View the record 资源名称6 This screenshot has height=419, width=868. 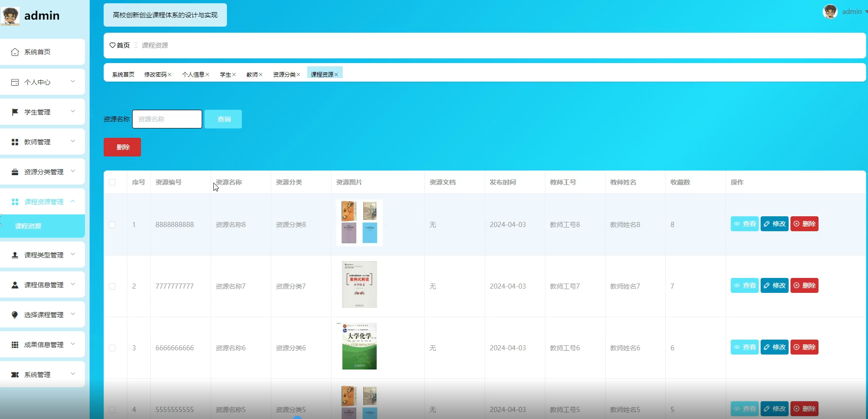pos(745,347)
